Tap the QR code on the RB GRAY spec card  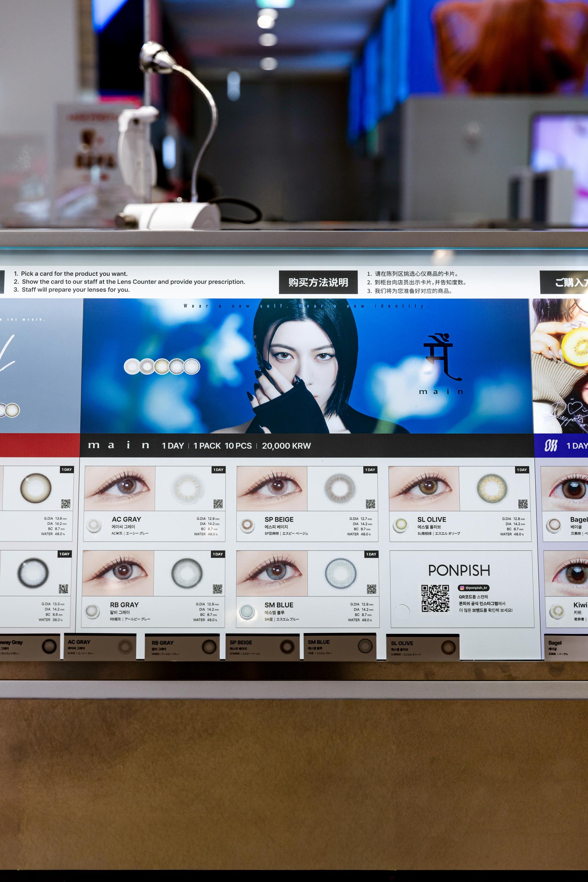pyautogui.click(x=217, y=589)
